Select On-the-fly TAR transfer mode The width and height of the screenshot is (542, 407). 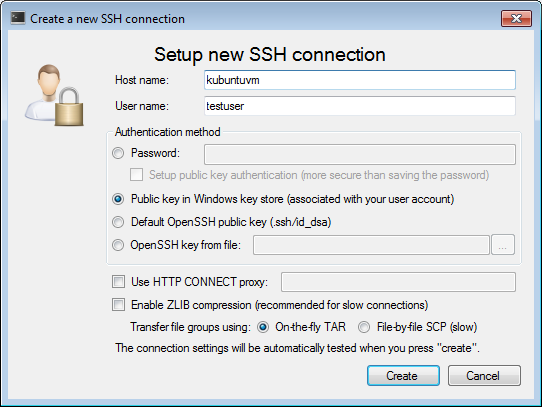coord(263,327)
